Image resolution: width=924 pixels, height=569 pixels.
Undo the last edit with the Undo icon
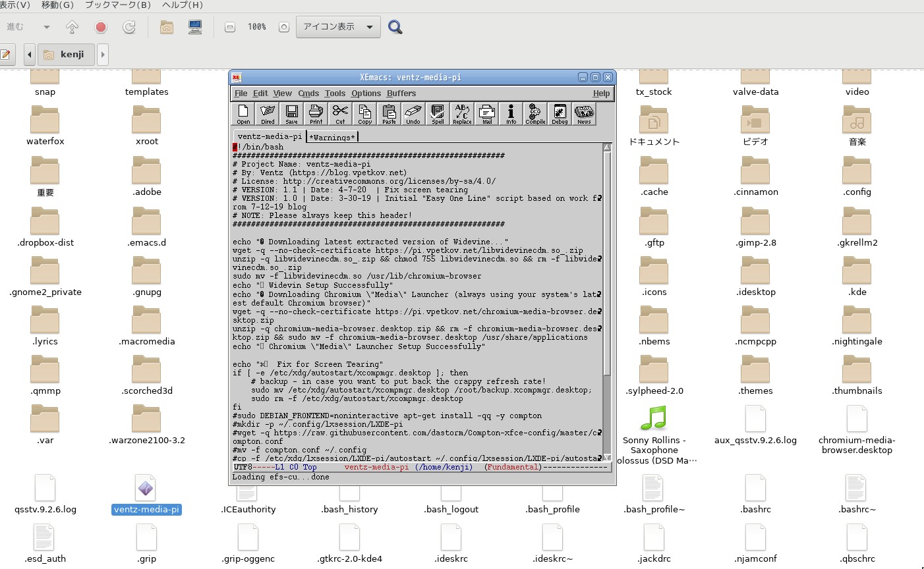coord(413,113)
